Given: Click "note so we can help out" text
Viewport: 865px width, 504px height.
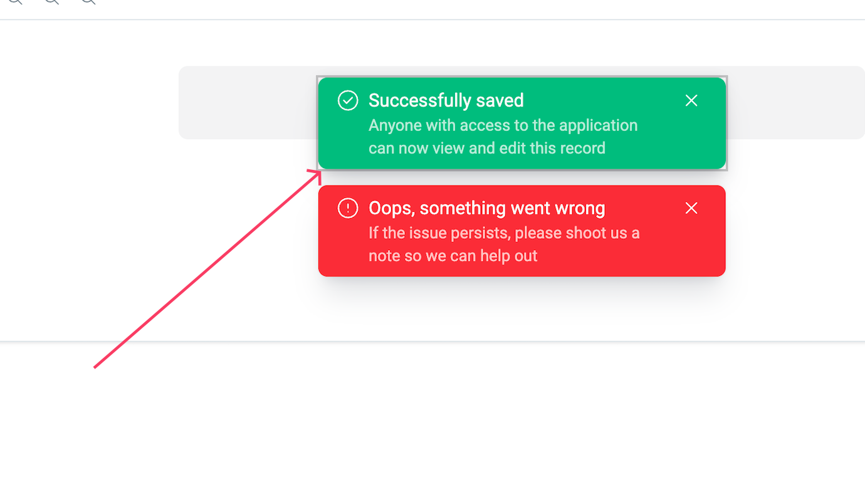Looking at the screenshot, I should coord(453,256).
